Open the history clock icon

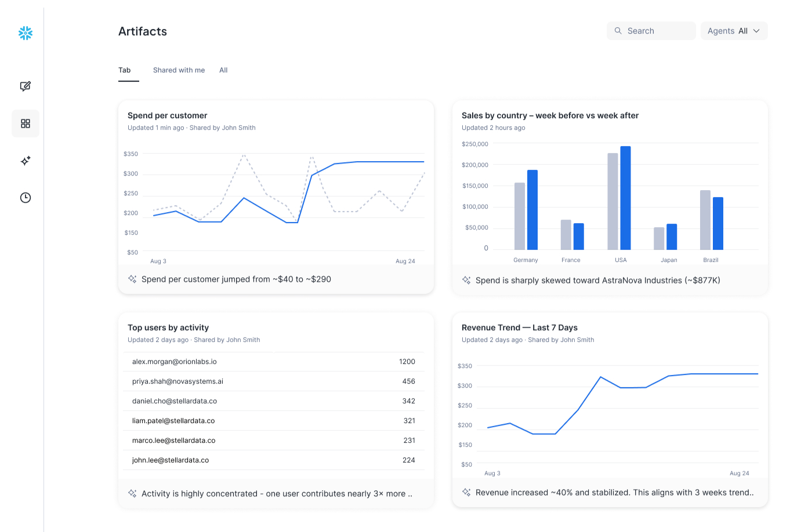coord(25,198)
